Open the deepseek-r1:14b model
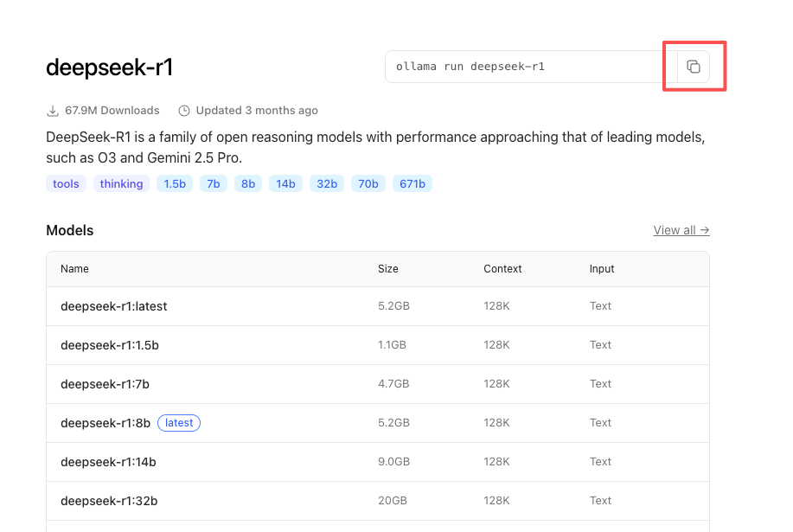The image size is (793, 532). [108, 462]
